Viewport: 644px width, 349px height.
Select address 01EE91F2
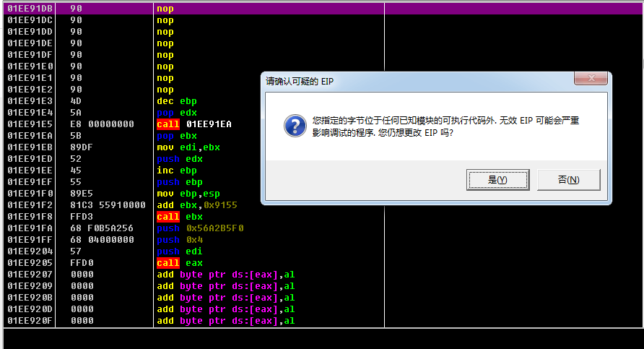click(x=30, y=204)
